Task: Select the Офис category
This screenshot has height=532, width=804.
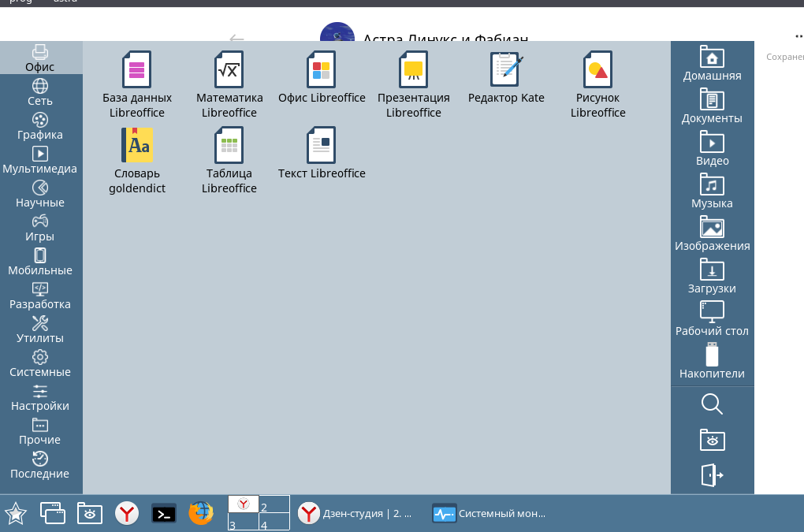Action: click(x=40, y=58)
